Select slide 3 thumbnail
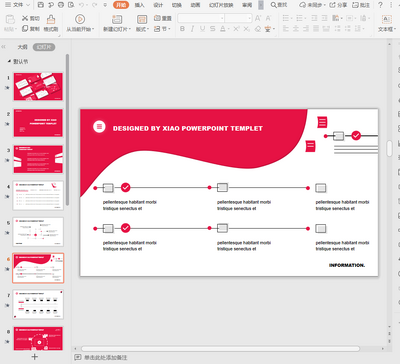400x364 pixels. tap(38, 159)
